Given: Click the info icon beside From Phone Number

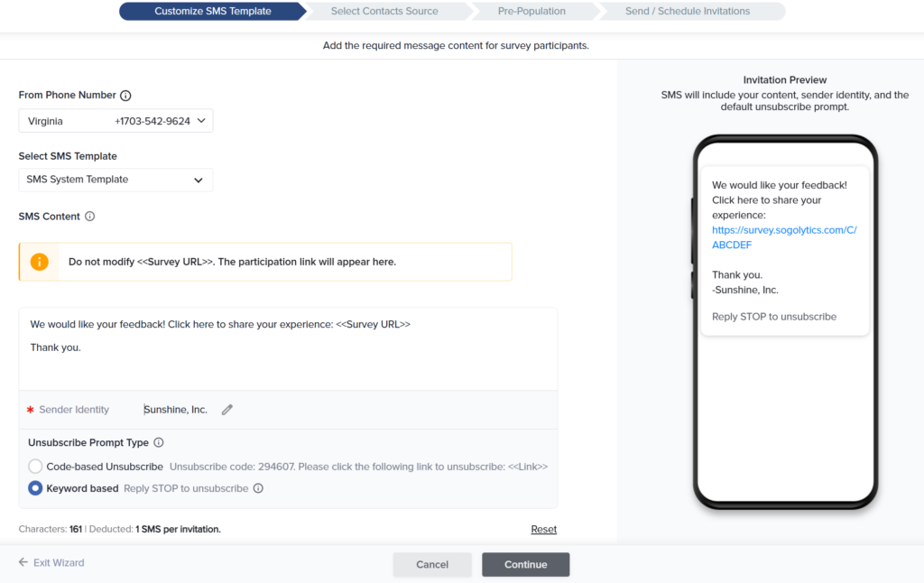Looking at the screenshot, I should click(125, 96).
